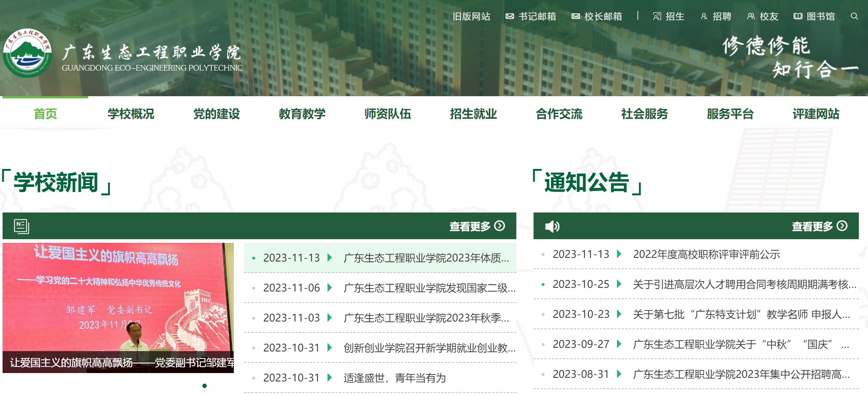The width and height of the screenshot is (868, 395).
Task: Open 书记邮箱 mailbox link
Action: [537, 16]
